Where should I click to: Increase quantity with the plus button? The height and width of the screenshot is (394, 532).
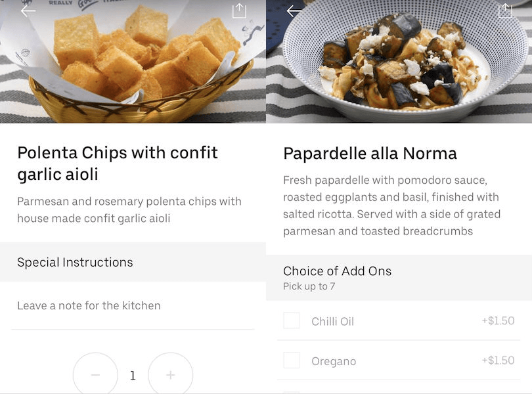tap(170, 375)
